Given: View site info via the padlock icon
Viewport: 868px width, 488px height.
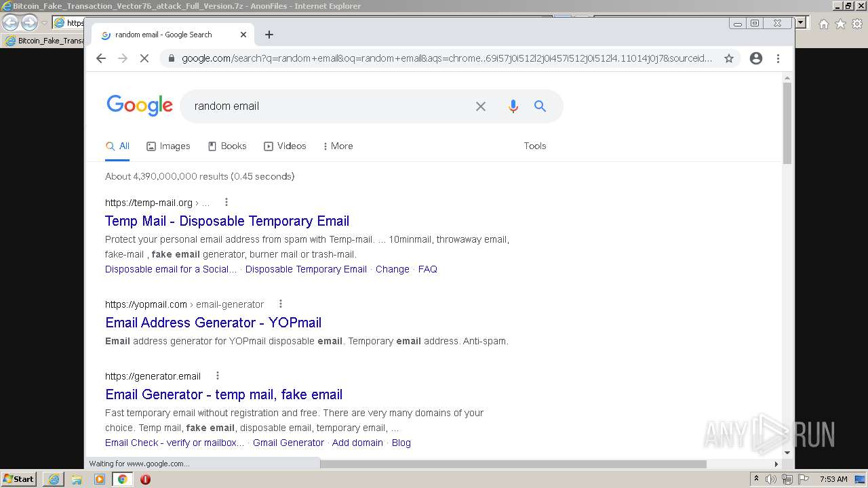Looking at the screenshot, I should tap(171, 58).
